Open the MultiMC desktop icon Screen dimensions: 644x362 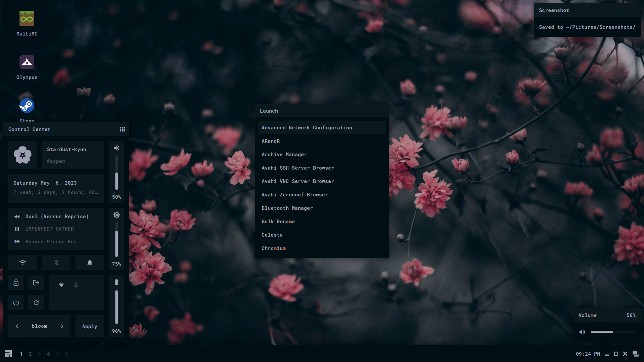pos(26,19)
